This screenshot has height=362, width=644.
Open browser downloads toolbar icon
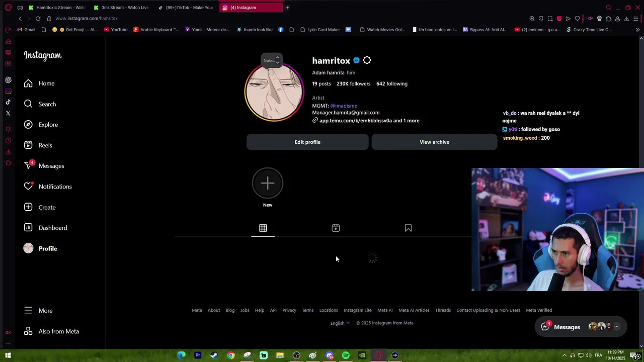[x=626, y=19]
